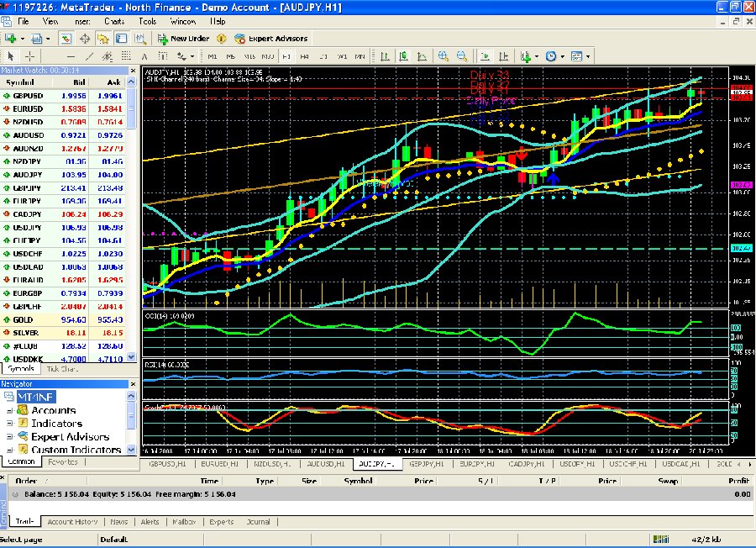The height and width of the screenshot is (548, 756).
Task: Toggle the Market Watch window icon
Action: [x=66, y=39]
